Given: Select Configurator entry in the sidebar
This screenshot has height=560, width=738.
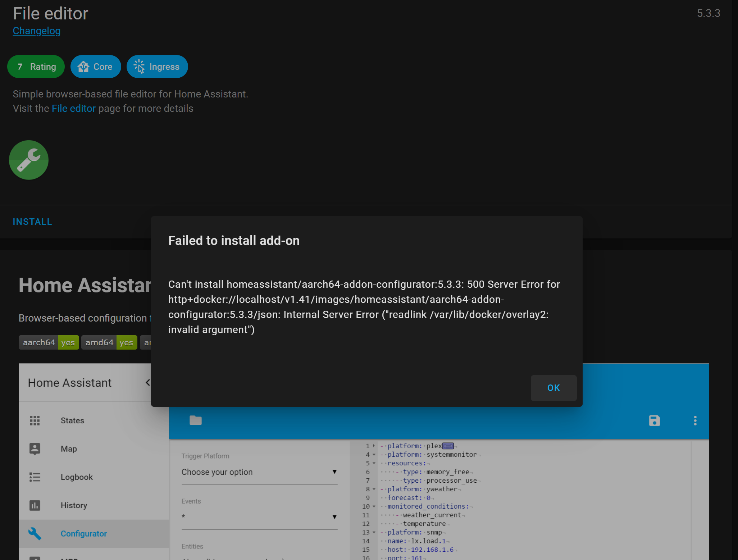Looking at the screenshot, I should 83,534.
